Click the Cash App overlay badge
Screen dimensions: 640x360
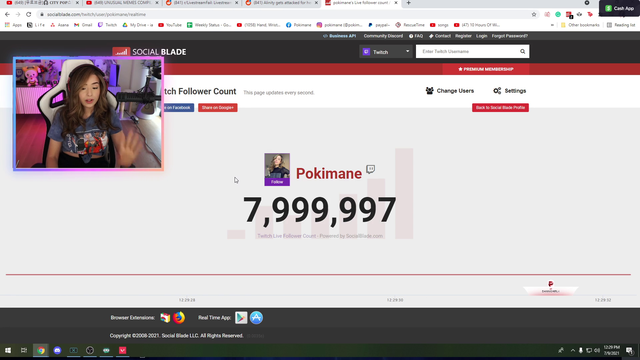click(619, 8)
